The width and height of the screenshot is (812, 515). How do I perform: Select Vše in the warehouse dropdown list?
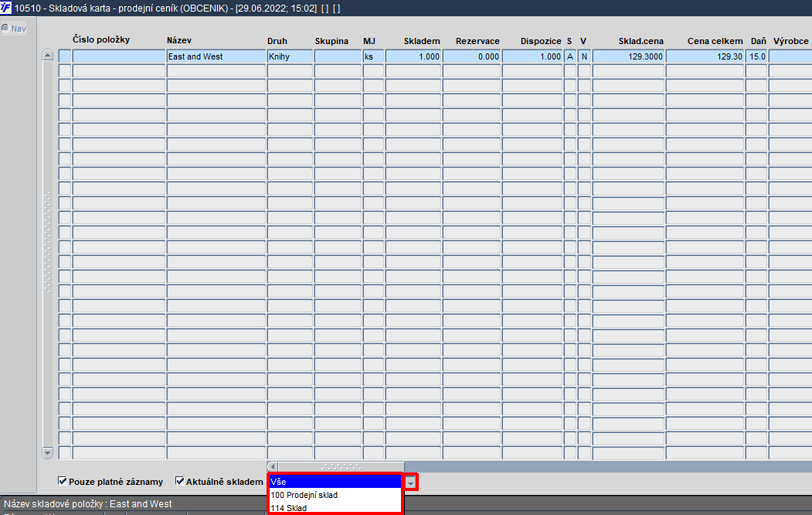[335, 482]
